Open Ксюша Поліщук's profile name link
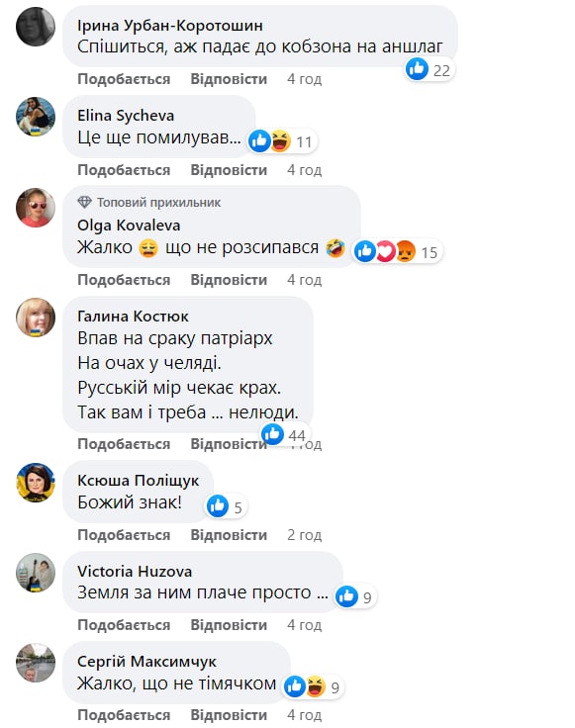The image size is (575, 728). click(138, 480)
